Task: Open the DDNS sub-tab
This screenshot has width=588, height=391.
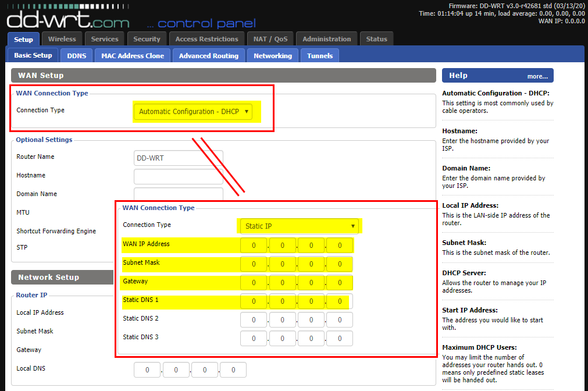Action: (x=77, y=55)
